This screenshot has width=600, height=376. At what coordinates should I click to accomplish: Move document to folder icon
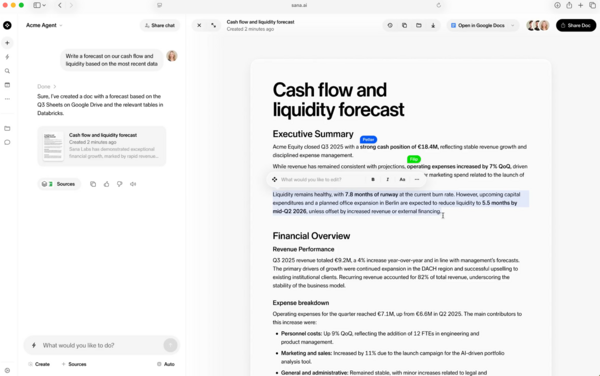pos(419,25)
